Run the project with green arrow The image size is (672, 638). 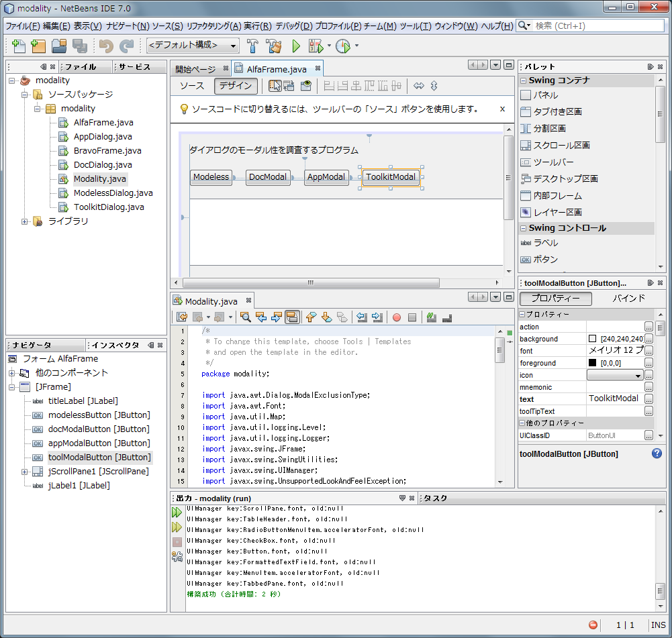point(295,46)
